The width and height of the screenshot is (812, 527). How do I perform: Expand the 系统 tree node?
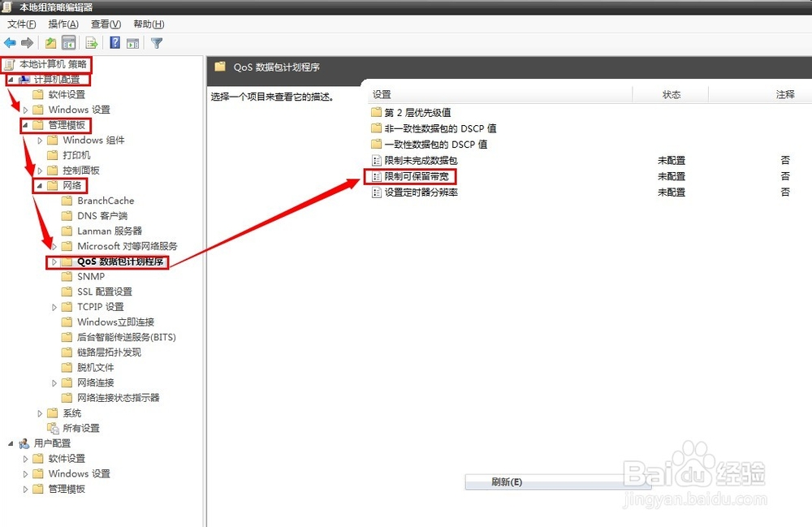(x=40, y=413)
